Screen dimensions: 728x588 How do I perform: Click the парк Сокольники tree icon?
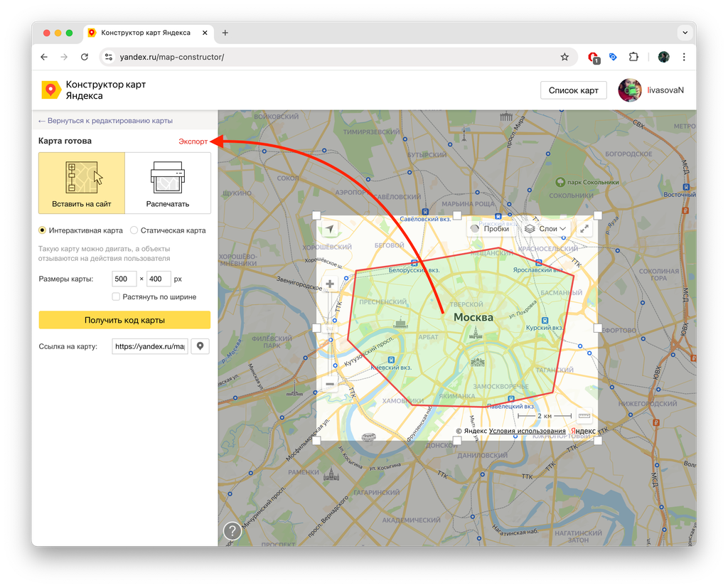pyautogui.click(x=560, y=182)
